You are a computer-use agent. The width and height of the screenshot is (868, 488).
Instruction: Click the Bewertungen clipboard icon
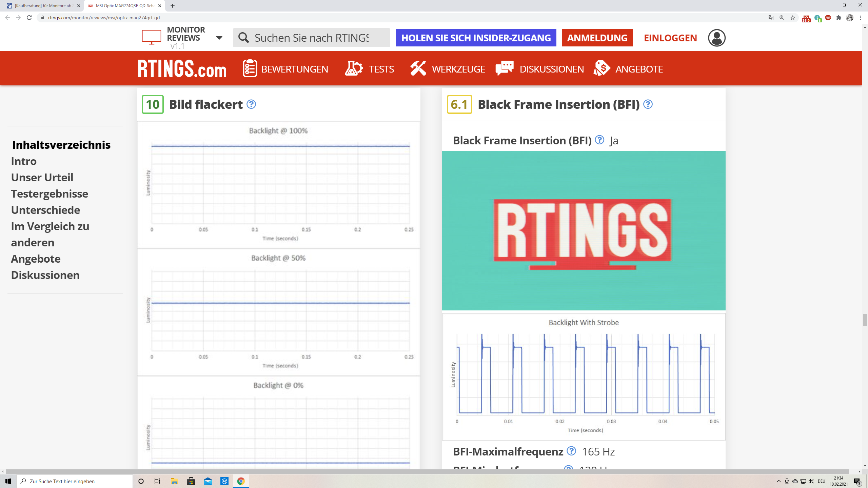[250, 69]
